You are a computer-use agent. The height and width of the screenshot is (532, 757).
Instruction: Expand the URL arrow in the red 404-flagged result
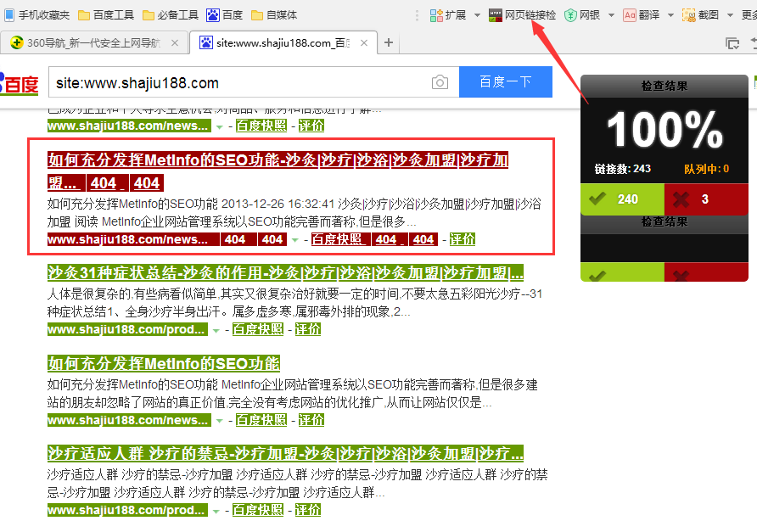(294, 240)
